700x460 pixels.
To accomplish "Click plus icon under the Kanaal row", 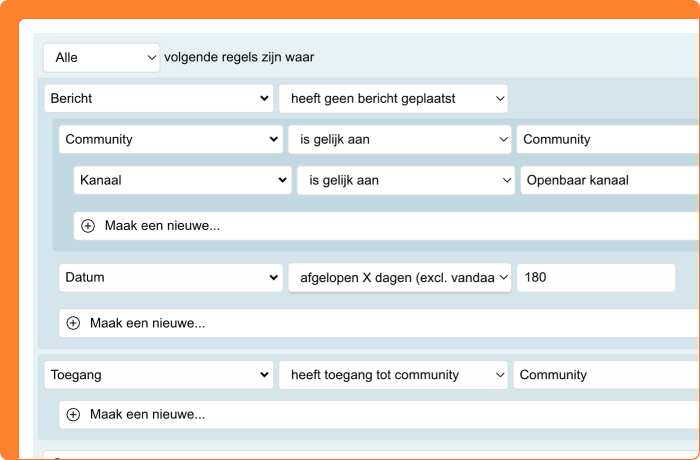I will (x=88, y=226).
